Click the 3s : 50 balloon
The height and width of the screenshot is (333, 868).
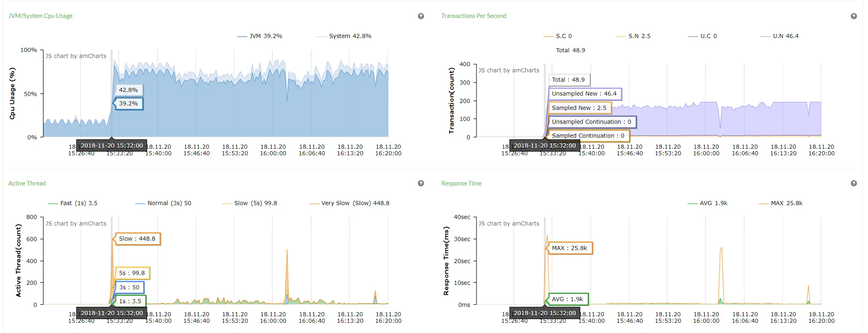[129, 287]
